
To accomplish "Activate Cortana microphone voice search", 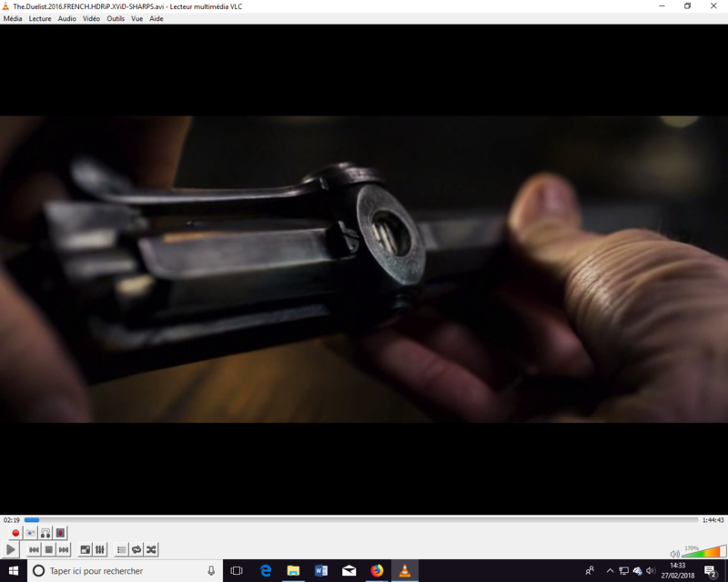I will (211, 571).
